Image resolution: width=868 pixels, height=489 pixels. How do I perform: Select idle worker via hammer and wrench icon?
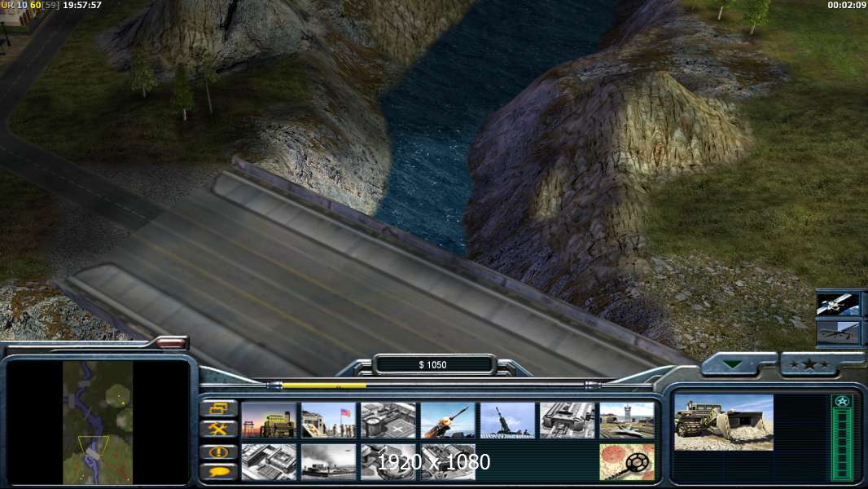click(x=219, y=429)
